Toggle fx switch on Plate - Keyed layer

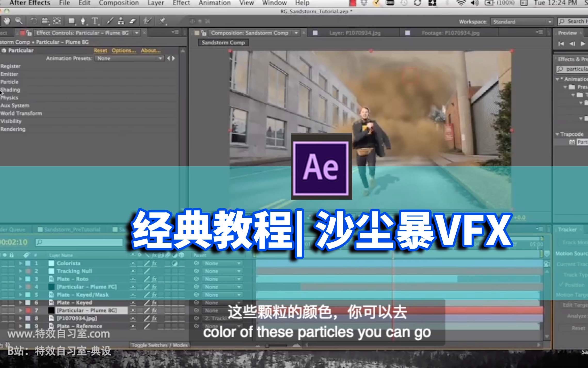click(x=154, y=303)
